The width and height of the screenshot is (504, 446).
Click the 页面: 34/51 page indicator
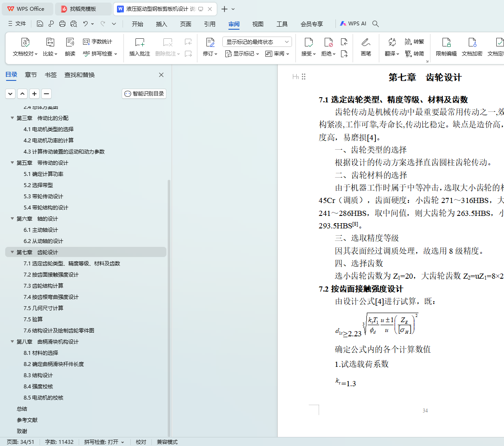[x=20, y=442]
